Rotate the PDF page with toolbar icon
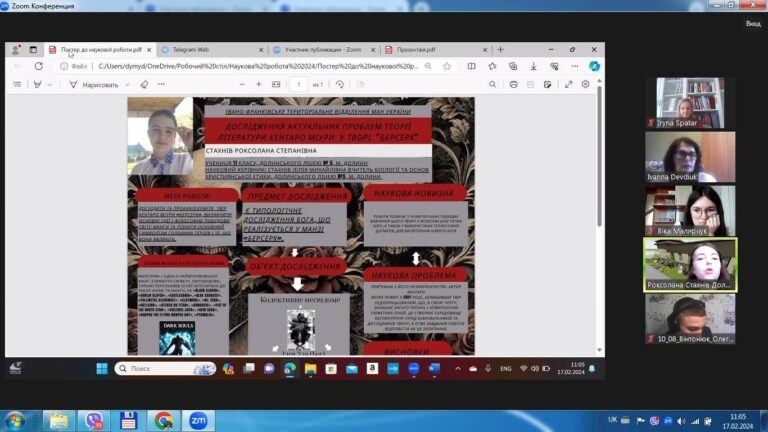 (x=339, y=84)
